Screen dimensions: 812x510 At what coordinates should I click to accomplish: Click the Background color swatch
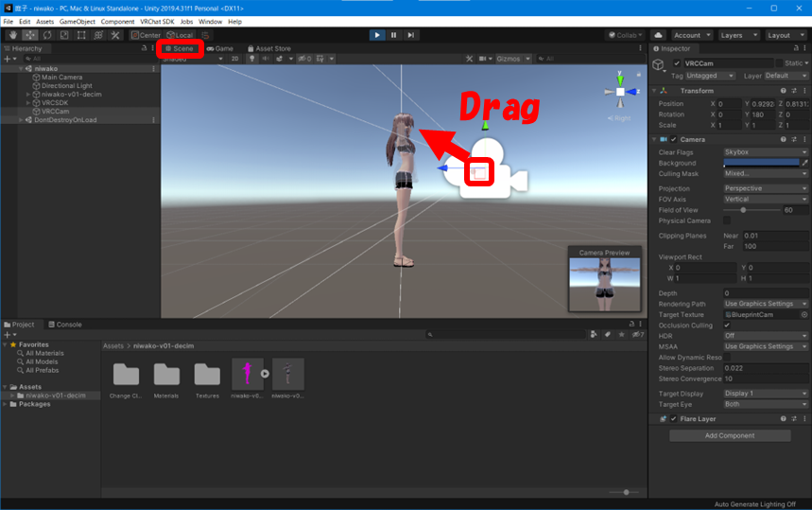coord(760,163)
